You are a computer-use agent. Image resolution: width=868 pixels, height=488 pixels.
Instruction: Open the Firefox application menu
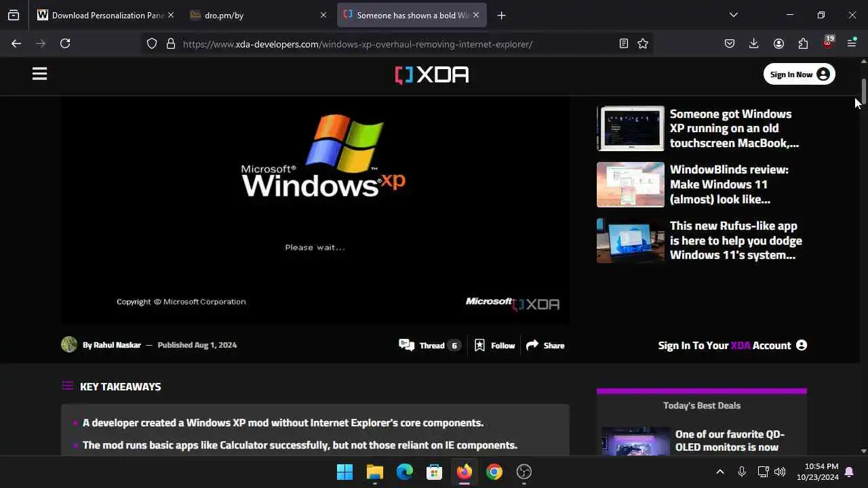tap(852, 43)
